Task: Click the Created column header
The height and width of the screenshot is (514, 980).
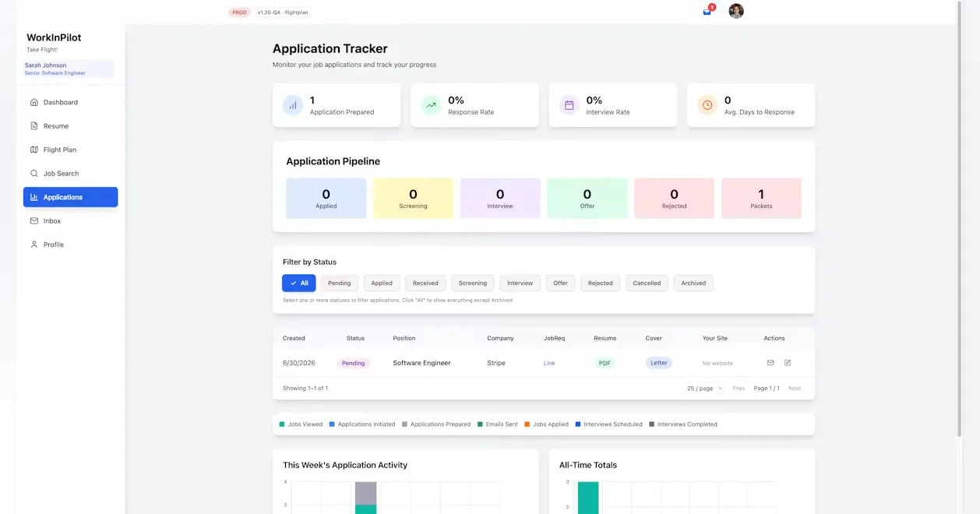Action: 294,338
